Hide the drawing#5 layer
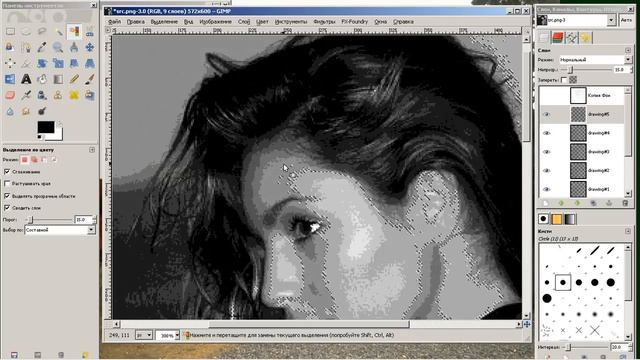640x360 pixels. (x=546, y=114)
